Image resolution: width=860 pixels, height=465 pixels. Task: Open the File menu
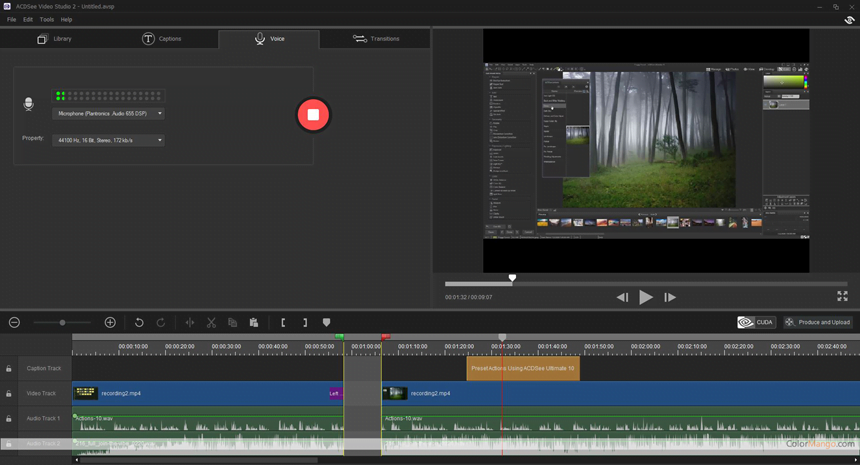(12, 19)
